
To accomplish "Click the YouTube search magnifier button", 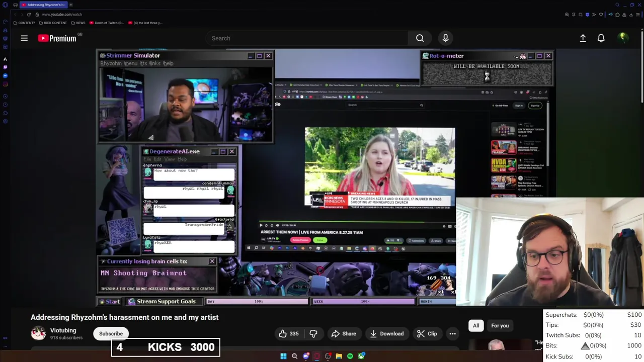I will pyautogui.click(x=420, y=38).
